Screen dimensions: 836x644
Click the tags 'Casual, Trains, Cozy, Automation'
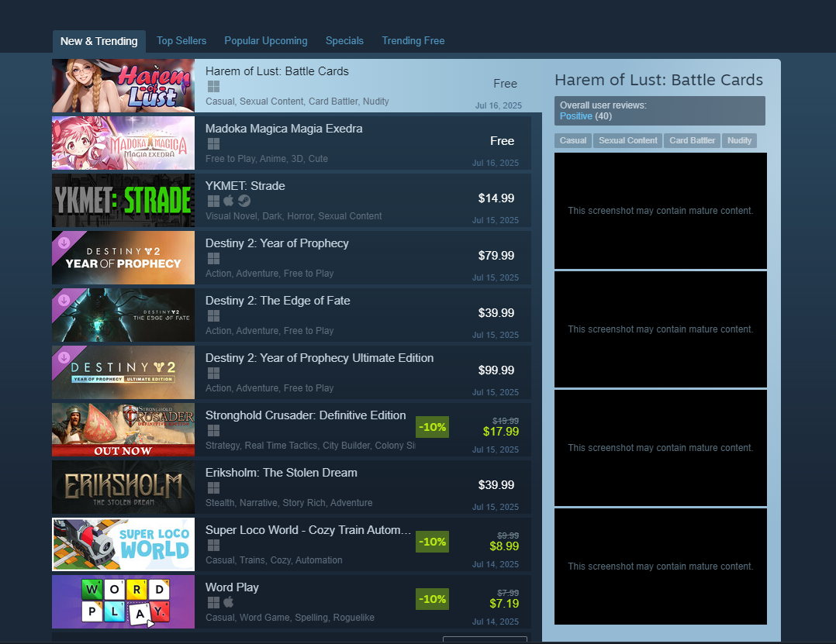tap(274, 560)
